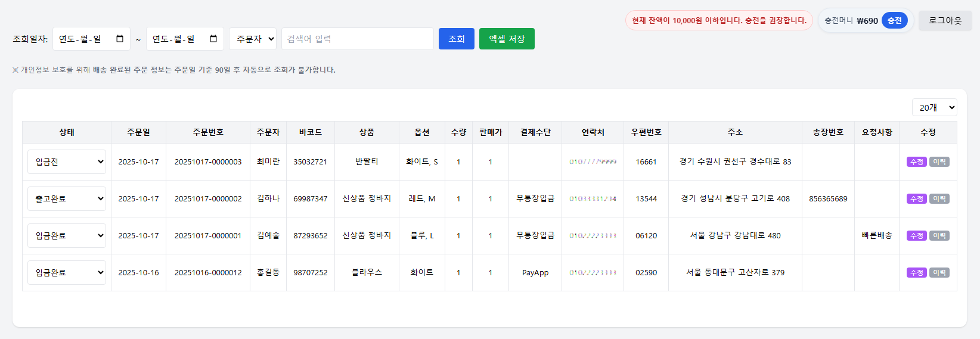Click customer name 김하나
This screenshot has width=980, height=339.
click(268, 198)
